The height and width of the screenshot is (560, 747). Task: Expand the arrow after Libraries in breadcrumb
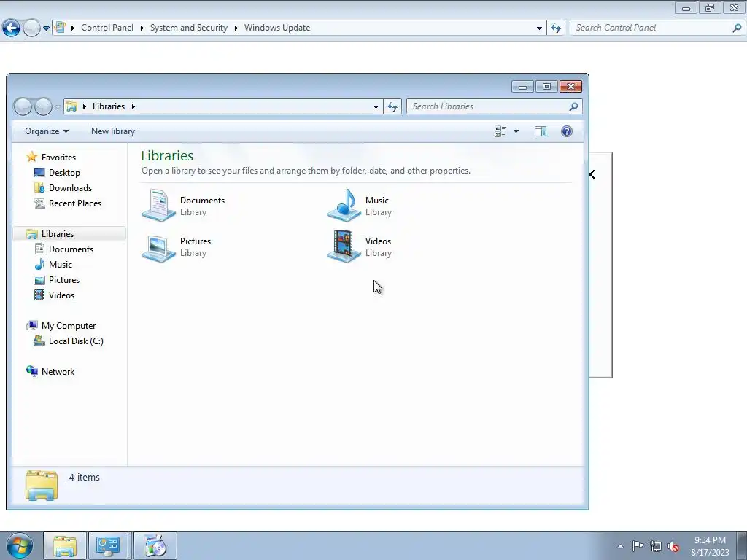[133, 106]
